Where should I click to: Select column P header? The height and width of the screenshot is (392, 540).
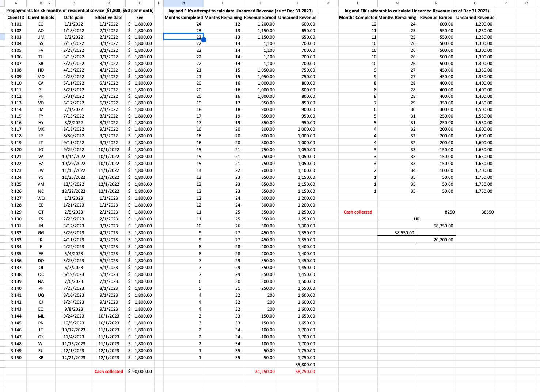pyautogui.click(x=505, y=3)
